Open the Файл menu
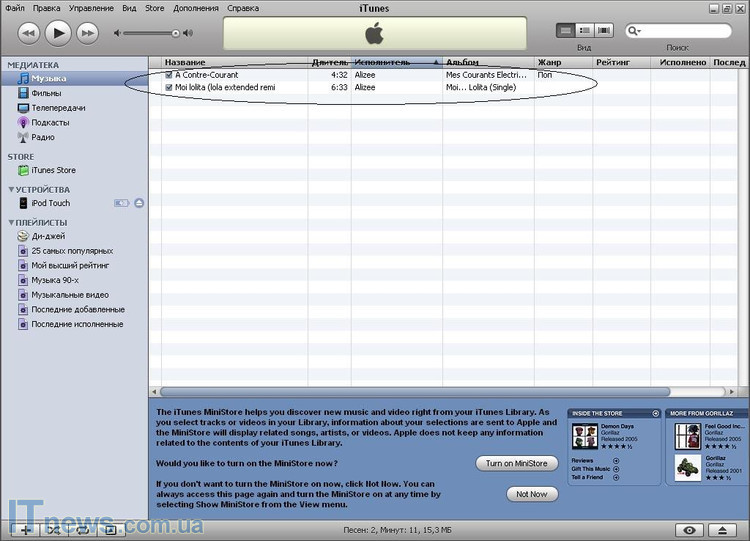The height and width of the screenshot is (541, 750). tap(14, 8)
